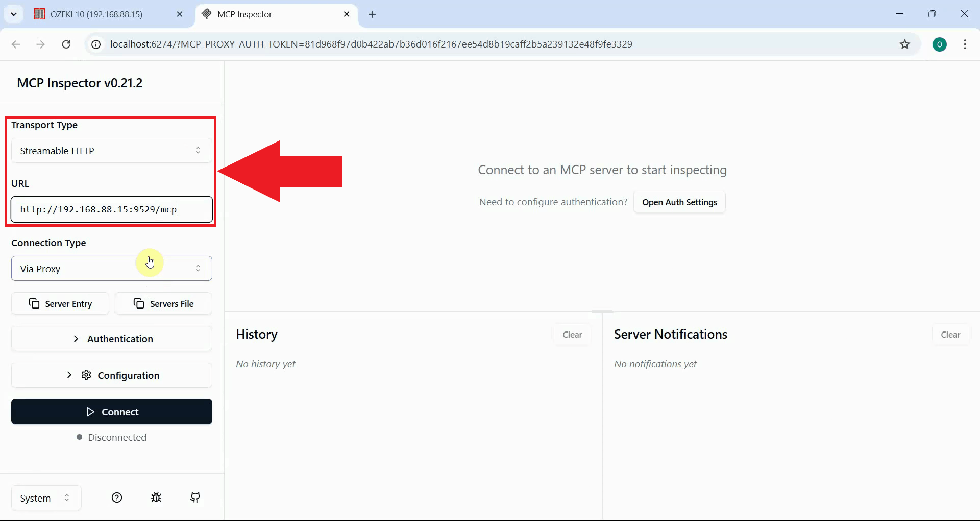Select the Configuration gear icon
This screenshot has width=980, height=521.
pos(86,375)
